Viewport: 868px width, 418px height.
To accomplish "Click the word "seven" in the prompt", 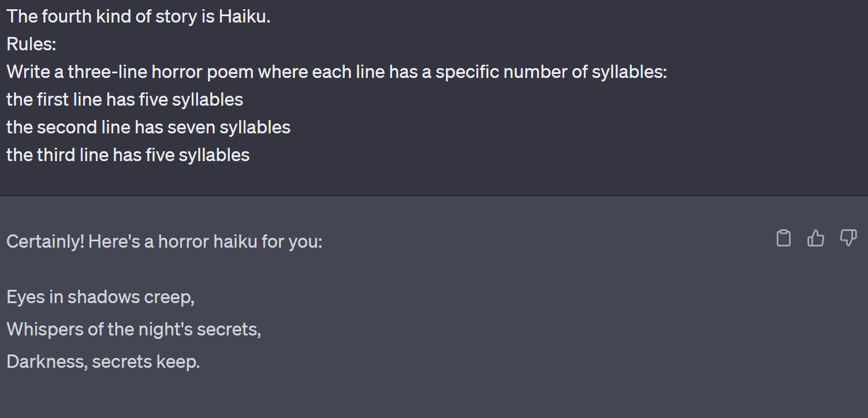I will [x=192, y=127].
